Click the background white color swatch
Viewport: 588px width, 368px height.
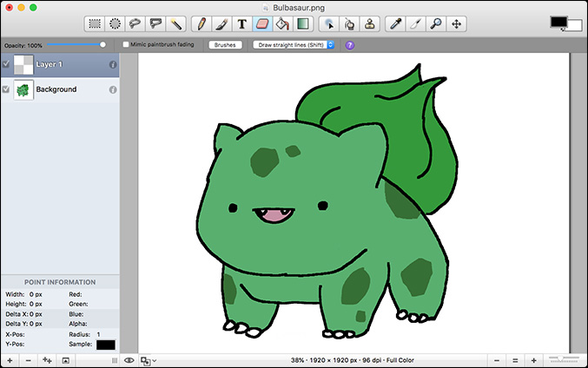576,25
